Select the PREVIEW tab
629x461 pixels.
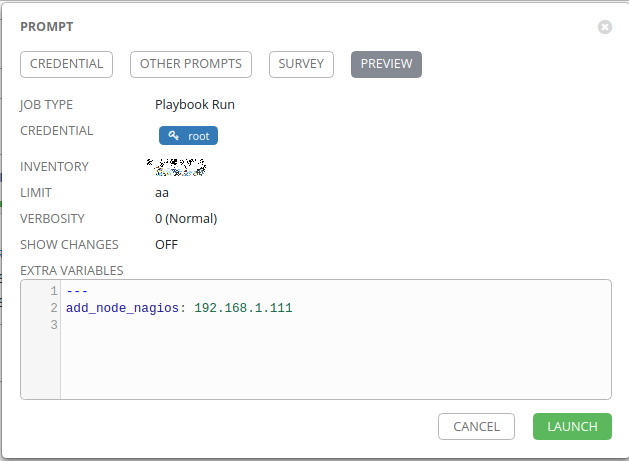click(x=386, y=64)
